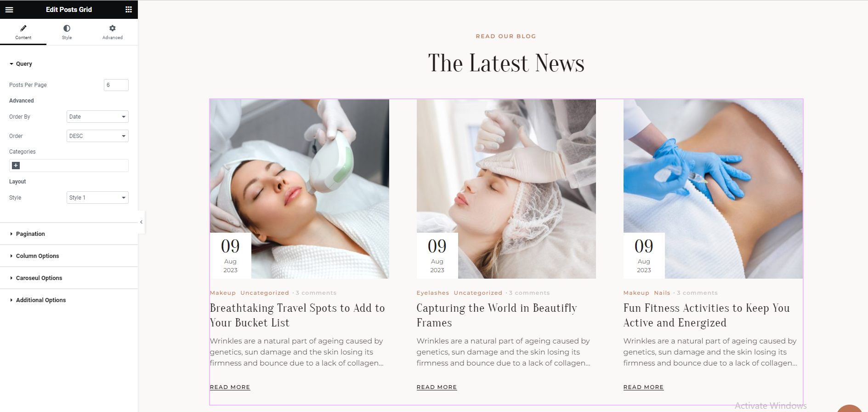Image resolution: width=868 pixels, height=412 pixels.
Task: Click the Eyelashes category link
Action: [433, 293]
